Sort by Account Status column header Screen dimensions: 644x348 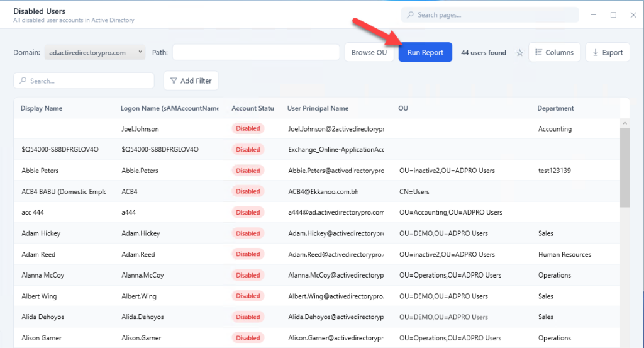click(253, 108)
